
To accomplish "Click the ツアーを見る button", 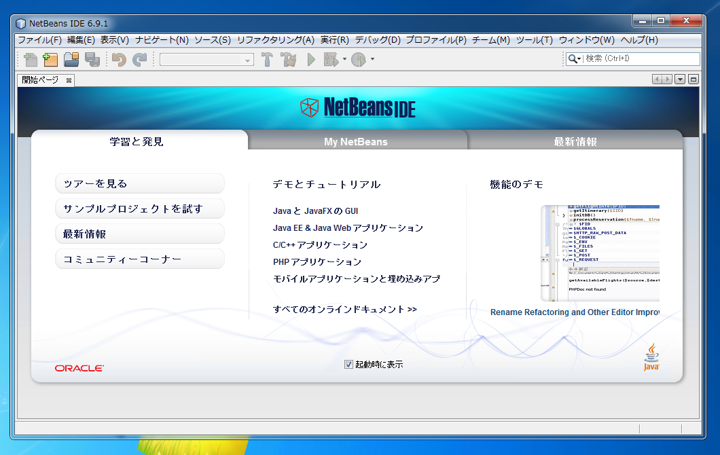I will [x=140, y=184].
